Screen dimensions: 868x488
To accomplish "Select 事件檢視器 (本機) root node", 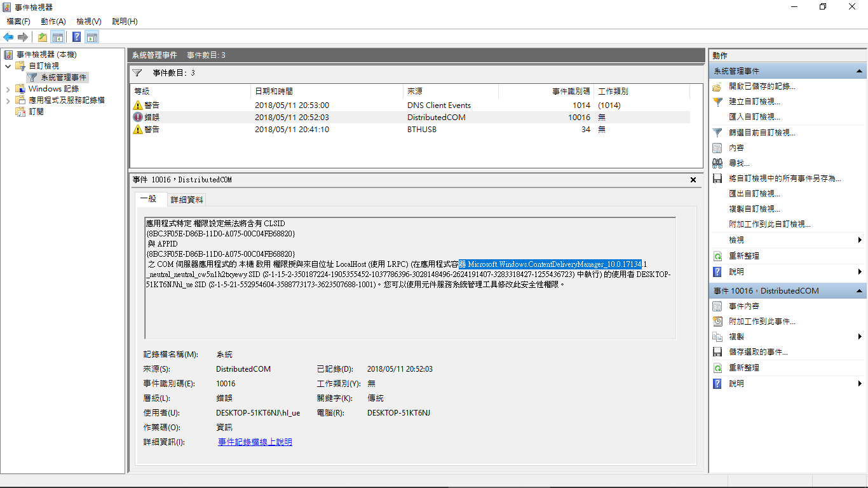I will coord(46,55).
